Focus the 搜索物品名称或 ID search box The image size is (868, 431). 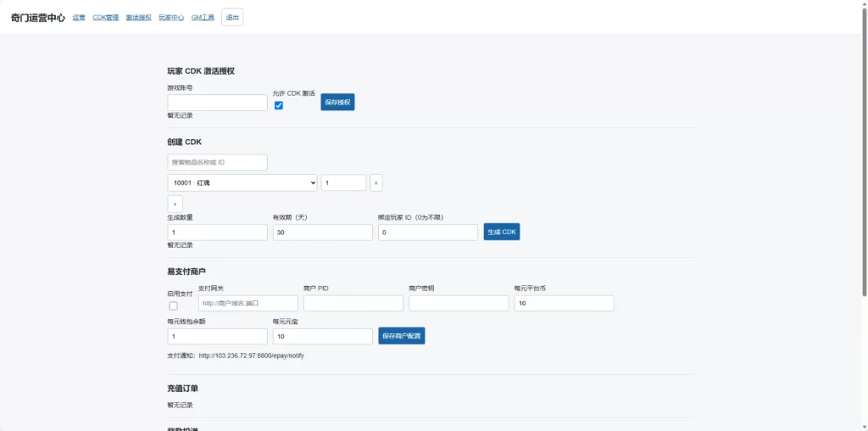[218, 162]
